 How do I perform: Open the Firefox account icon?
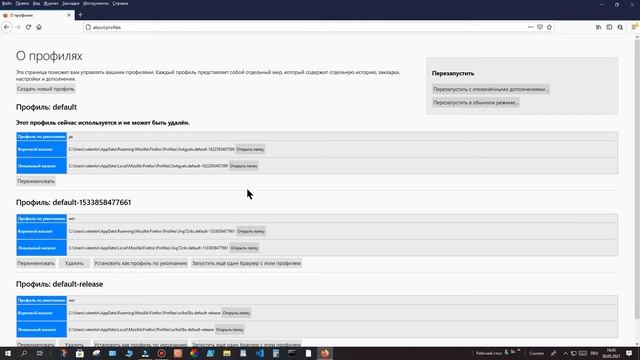620,27
